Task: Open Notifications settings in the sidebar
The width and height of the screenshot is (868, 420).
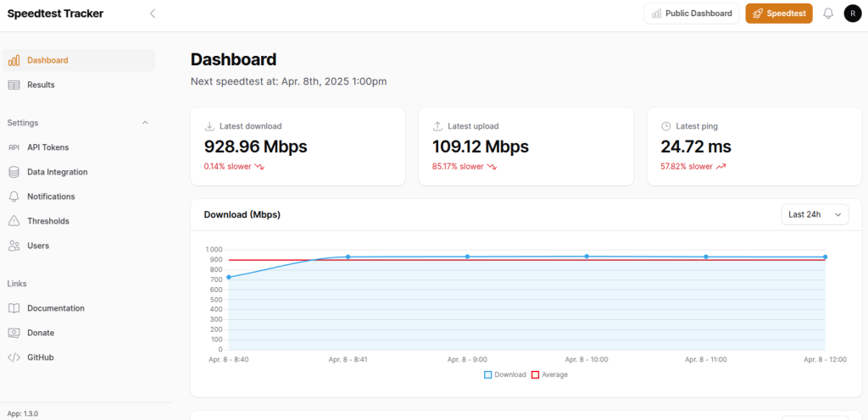Action: click(79, 196)
